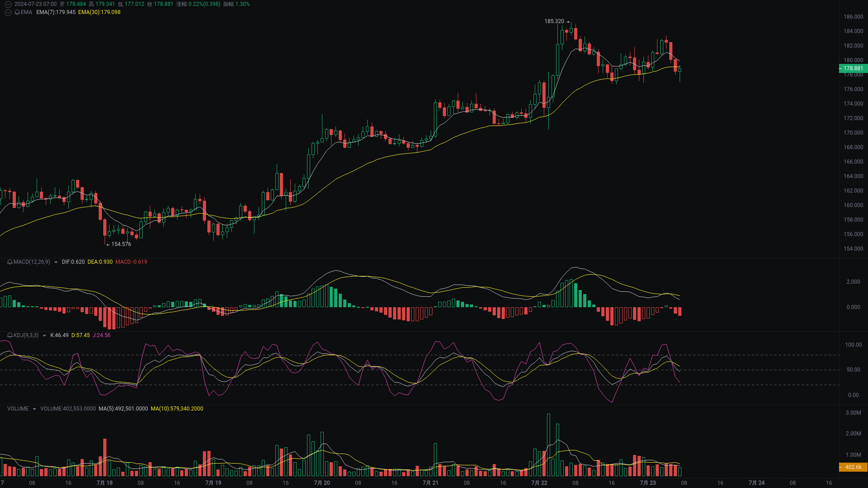Open the KDJ(9,3,3) dropdown arrow

click(x=44, y=335)
